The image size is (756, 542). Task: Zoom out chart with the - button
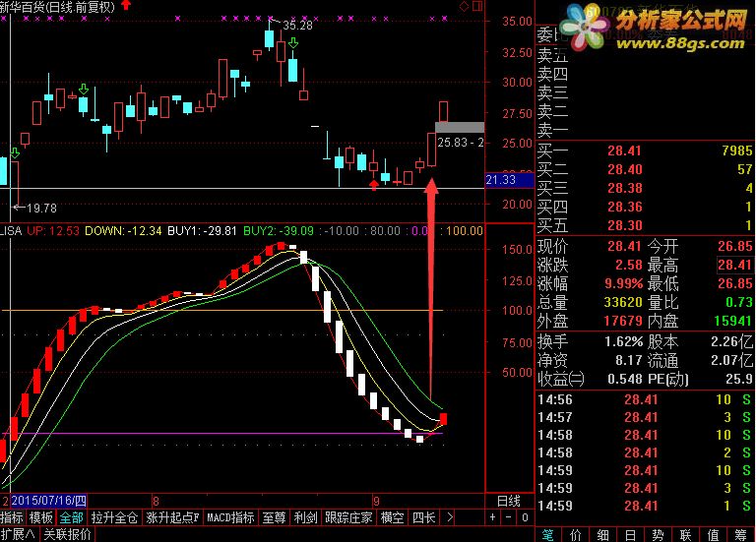pos(509,517)
